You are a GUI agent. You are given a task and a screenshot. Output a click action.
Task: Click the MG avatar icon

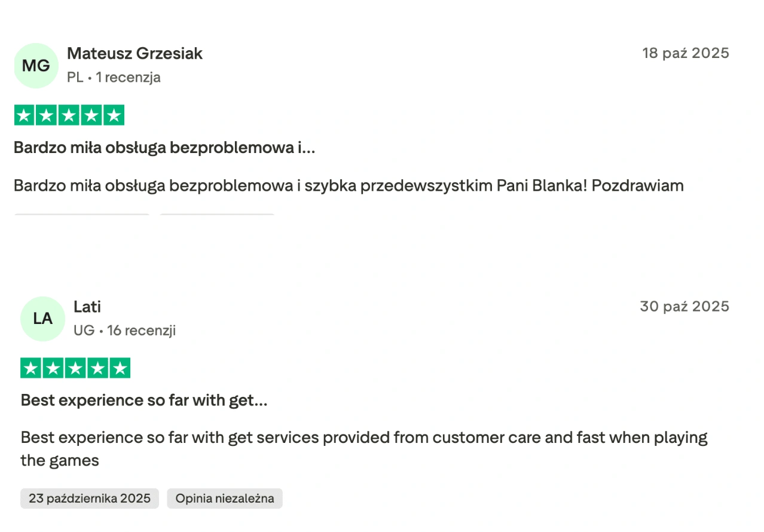(36, 66)
